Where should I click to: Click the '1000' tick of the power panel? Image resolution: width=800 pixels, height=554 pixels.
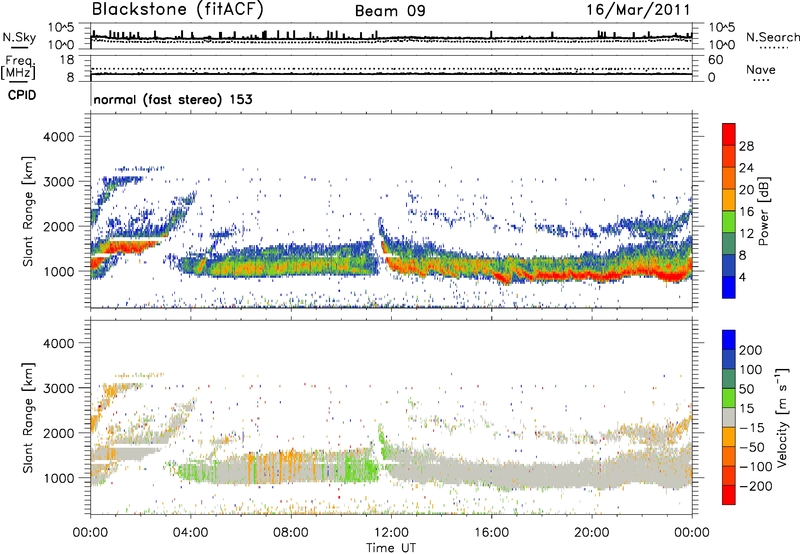(x=59, y=271)
